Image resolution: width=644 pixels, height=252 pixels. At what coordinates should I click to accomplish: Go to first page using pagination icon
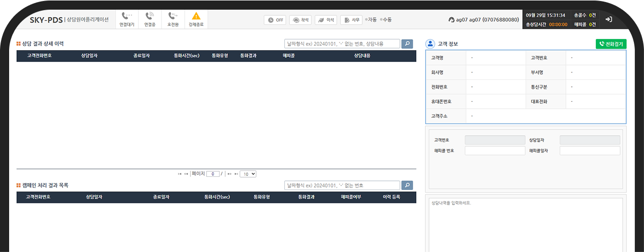(180, 174)
